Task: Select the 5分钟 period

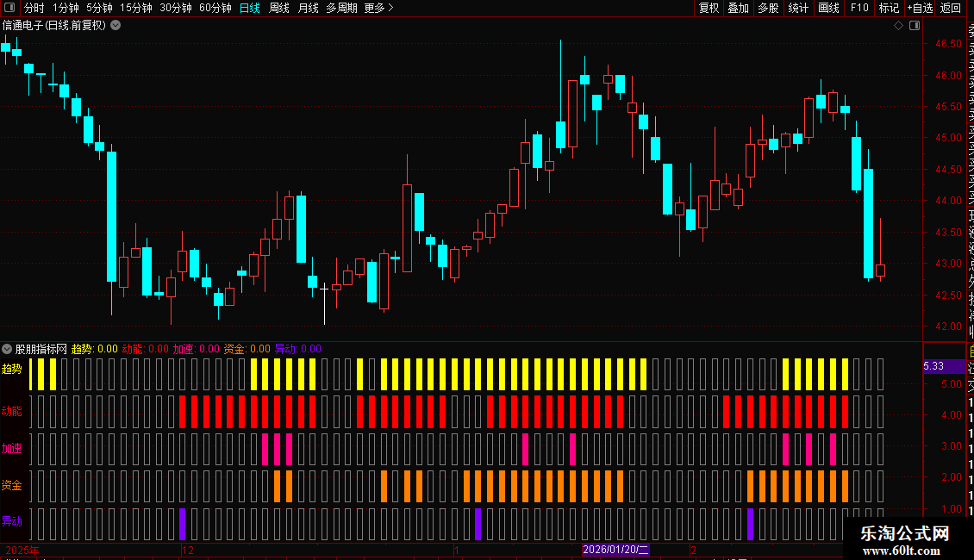Action: [99, 8]
